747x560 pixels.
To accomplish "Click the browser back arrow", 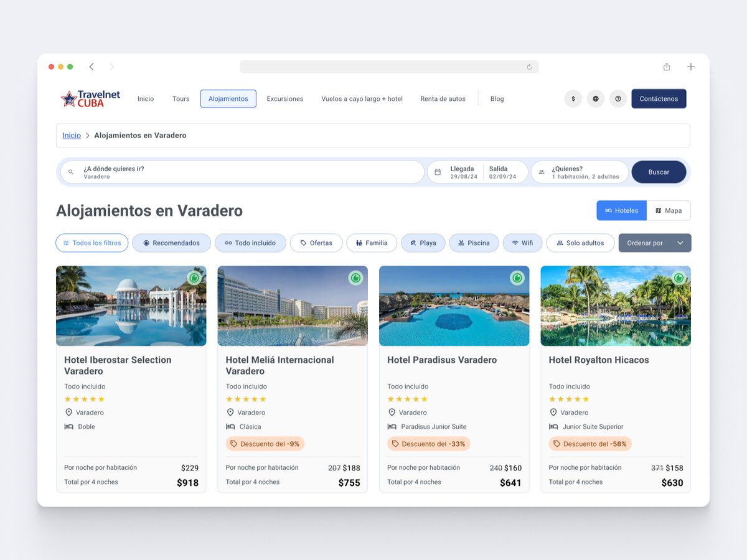I will [x=92, y=67].
